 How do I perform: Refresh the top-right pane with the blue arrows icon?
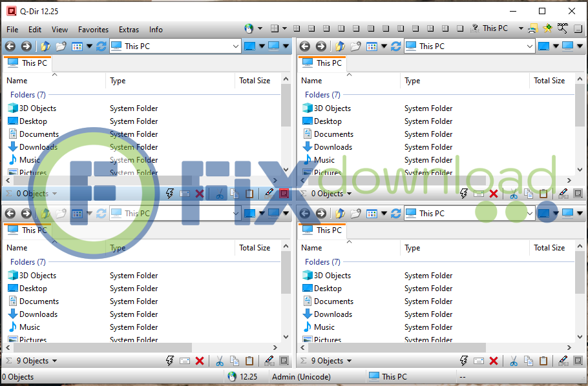[x=396, y=46]
